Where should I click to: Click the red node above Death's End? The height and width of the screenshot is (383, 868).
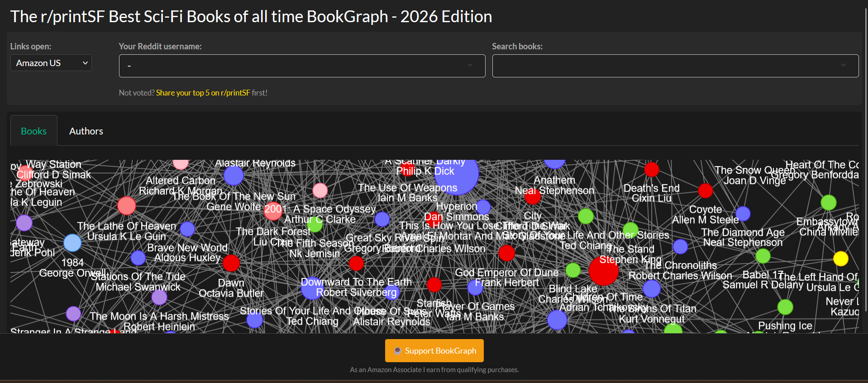point(652,170)
